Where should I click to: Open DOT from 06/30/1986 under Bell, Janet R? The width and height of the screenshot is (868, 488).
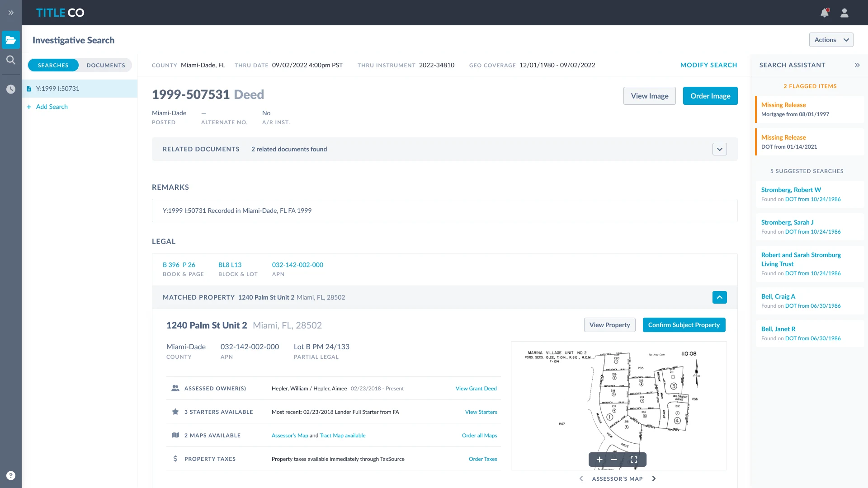coord(813,338)
